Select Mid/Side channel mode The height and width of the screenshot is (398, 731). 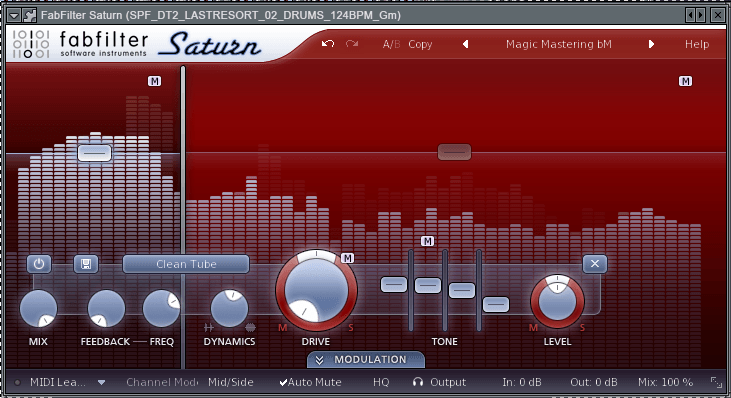click(x=231, y=382)
